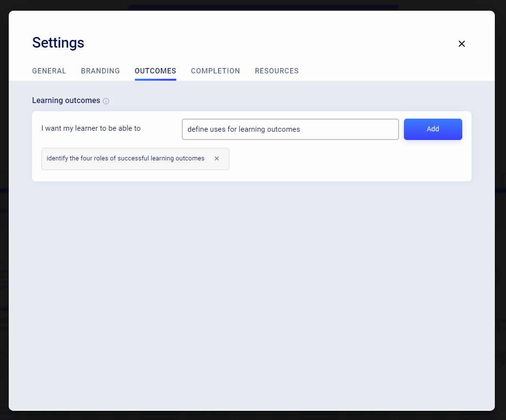Click the Settings heading
The height and width of the screenshot is (420, 506).
coord(58,43)
